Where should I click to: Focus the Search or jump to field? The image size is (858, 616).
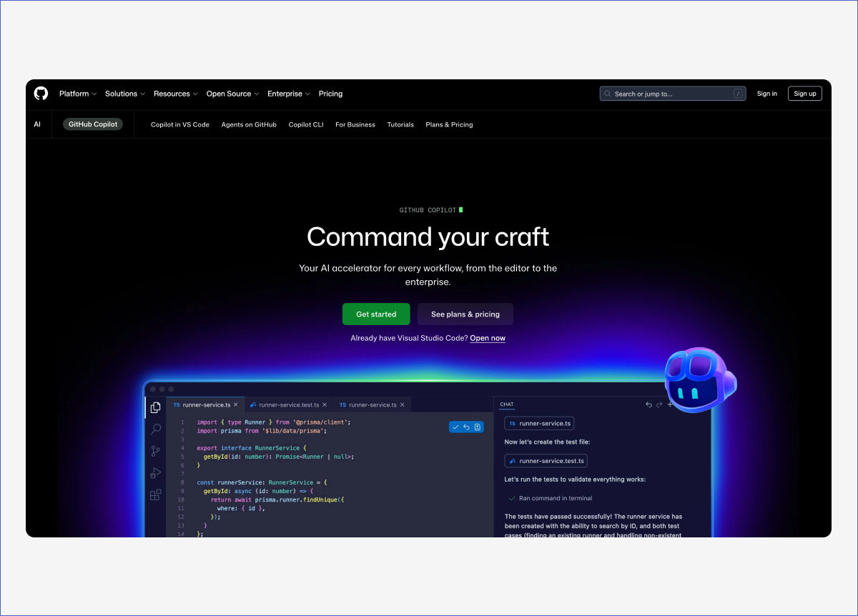(x=673, y=94)
